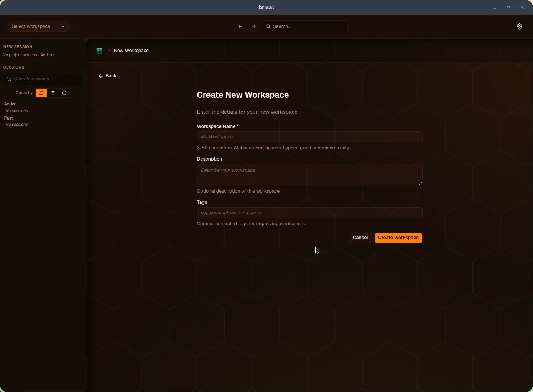
Task: Click the Active section label
Action: (10, 104)
